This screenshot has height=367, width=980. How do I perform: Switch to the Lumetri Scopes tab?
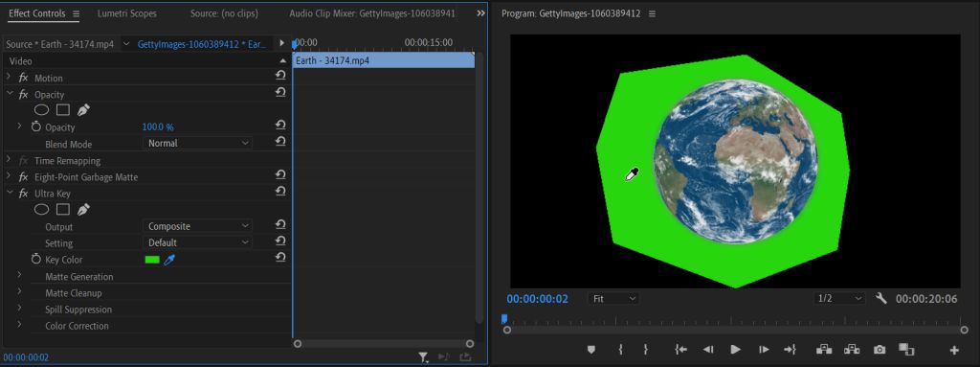[x=127, y=13]
